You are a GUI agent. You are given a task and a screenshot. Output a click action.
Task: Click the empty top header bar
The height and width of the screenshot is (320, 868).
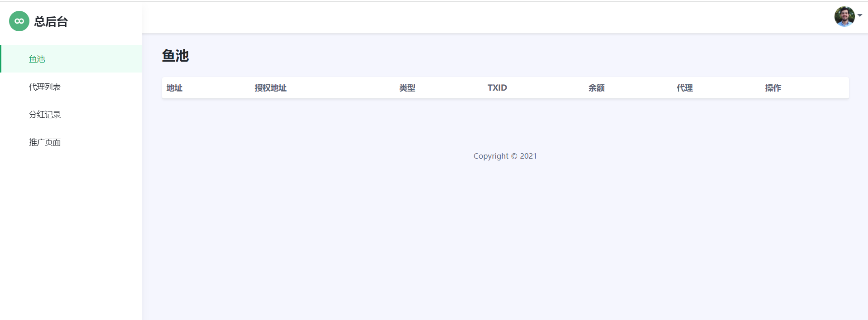click(x=453, y=18)
